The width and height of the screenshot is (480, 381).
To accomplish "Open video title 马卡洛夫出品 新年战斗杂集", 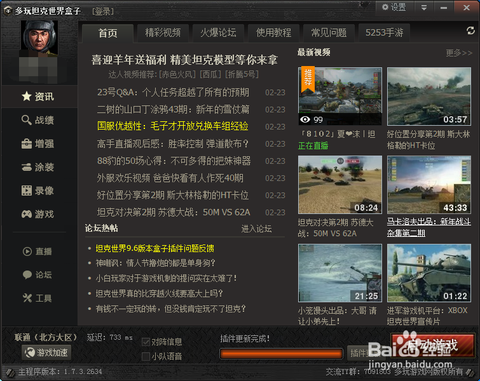I will [429, 227].
